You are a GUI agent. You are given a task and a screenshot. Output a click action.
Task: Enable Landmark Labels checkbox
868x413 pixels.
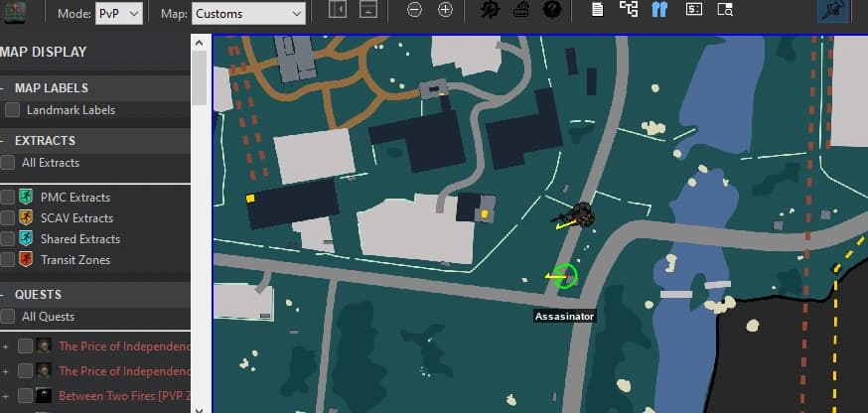pyautogui.click(x=12, y=110)
